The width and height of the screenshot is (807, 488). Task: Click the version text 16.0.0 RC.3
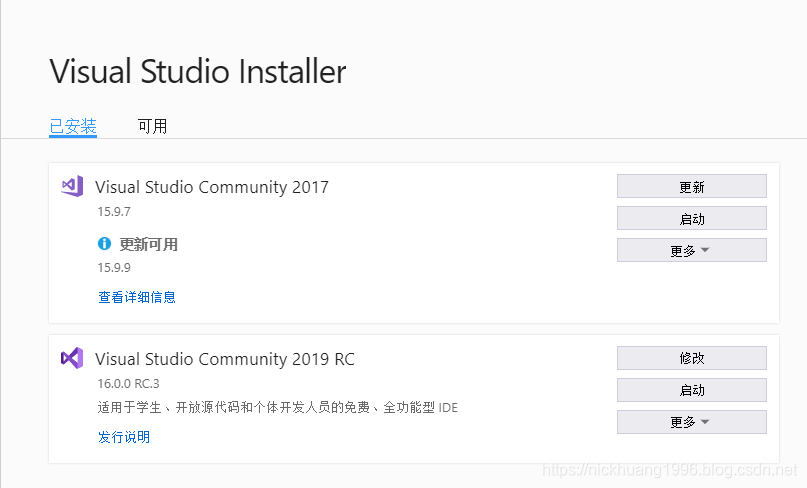129,384
